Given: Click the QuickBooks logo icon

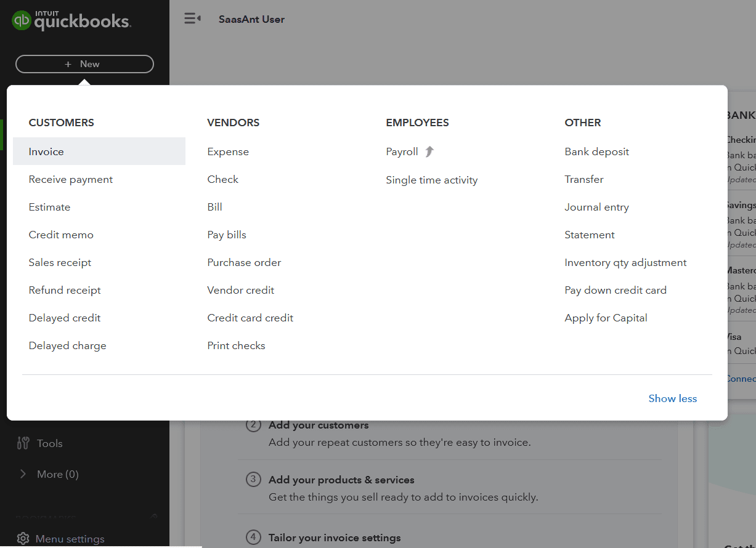Looking at the screenshot, I should point(22,21).
